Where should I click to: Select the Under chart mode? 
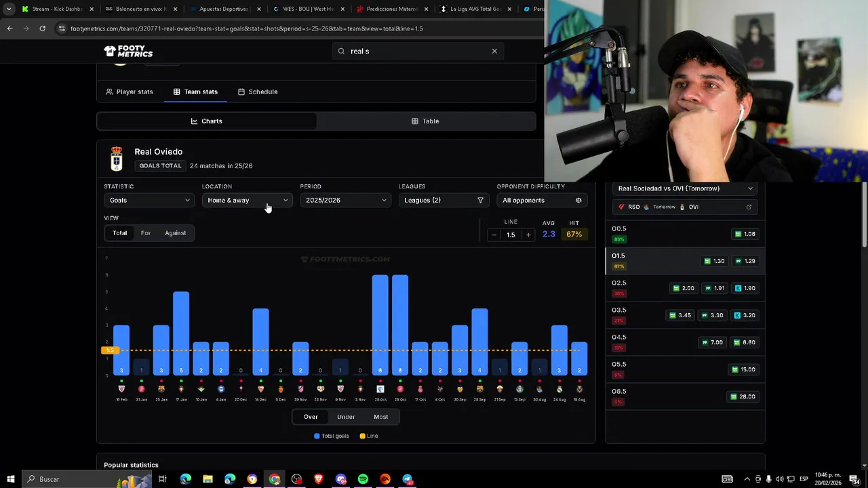tap(346, 417)
